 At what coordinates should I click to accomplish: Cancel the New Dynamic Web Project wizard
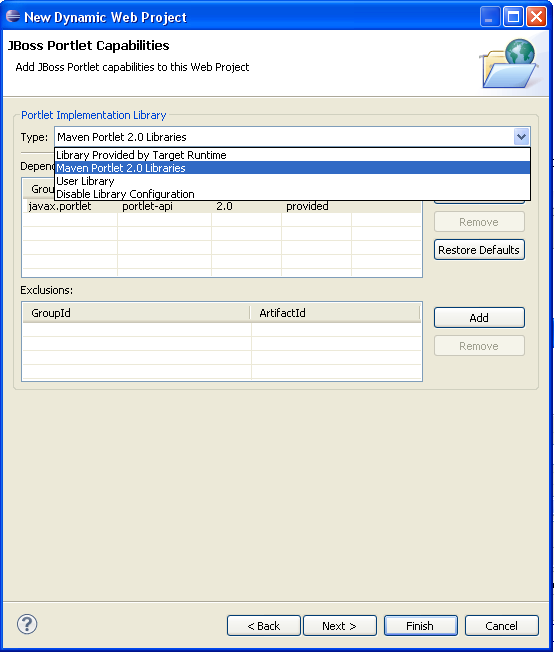pos(502,625)
